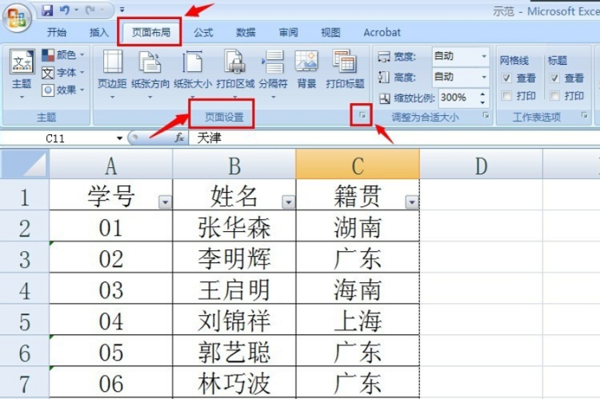Toggle 网格线 查看 checkbox
Image resolution: width=600 pixels, height=399 pixels.
507,78
